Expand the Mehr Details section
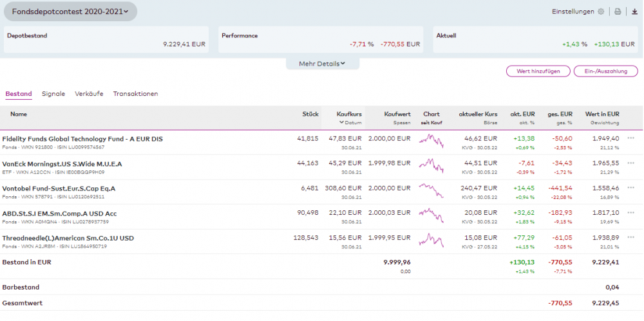644x321 pixels. click(322, 64)
